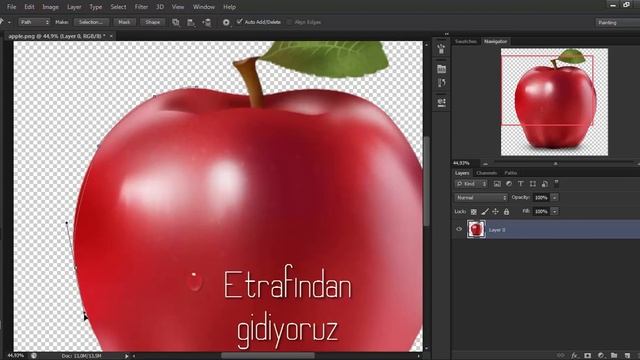Open the pen options gear icon
Image resolution: width=640 pixels, height=360 pixels.
click(226, 22)
